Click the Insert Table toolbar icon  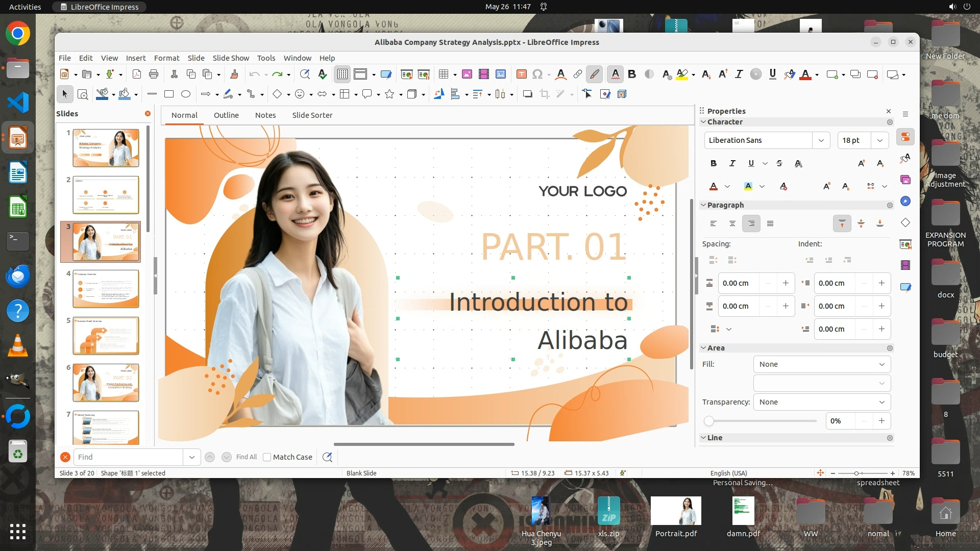coord(443,74)
